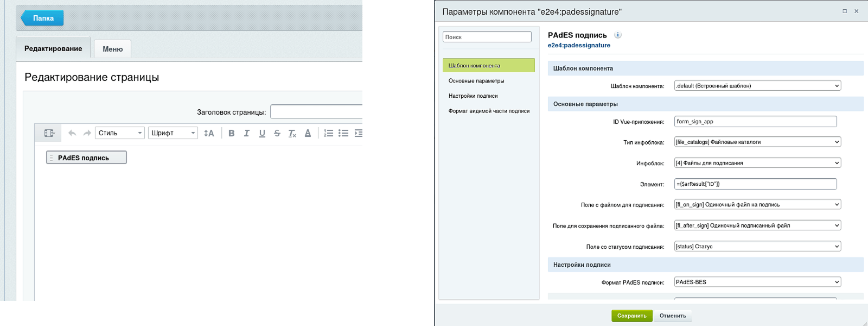Open the Поле с файлом для подписания dropdown

pos(758,204)
